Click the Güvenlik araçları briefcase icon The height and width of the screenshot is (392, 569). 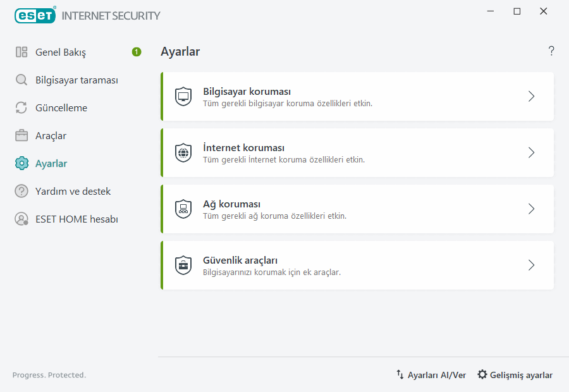183,265
